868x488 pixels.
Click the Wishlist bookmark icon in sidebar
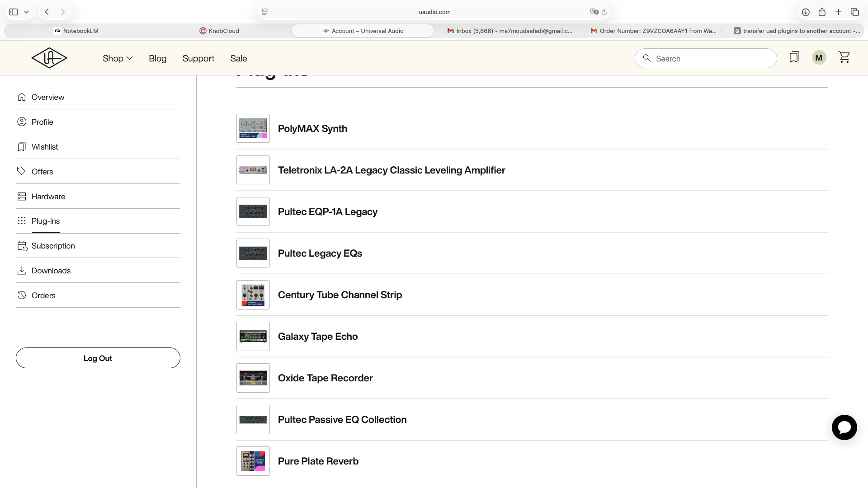click(22, 147)
